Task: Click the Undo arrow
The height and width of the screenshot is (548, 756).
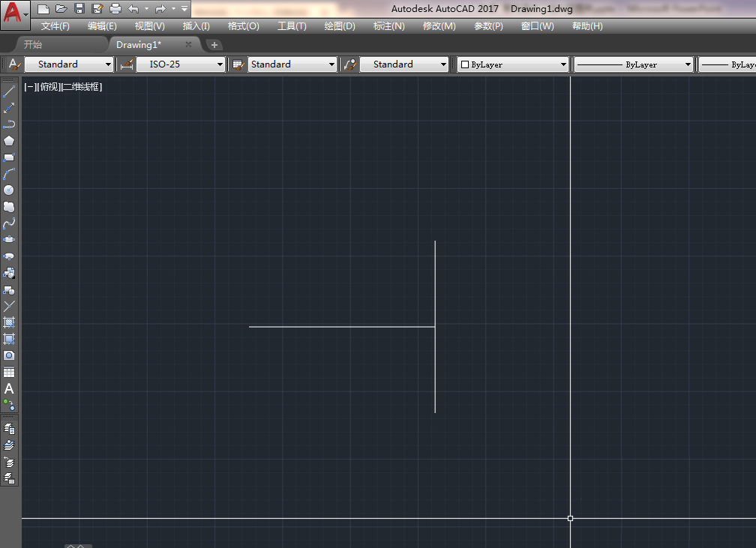Action: (x=133, y=9)
